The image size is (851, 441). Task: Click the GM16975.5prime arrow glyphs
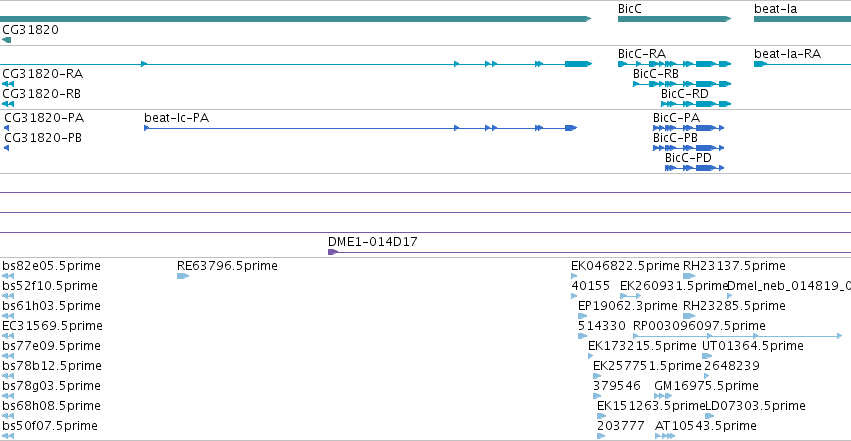point(663,396)
